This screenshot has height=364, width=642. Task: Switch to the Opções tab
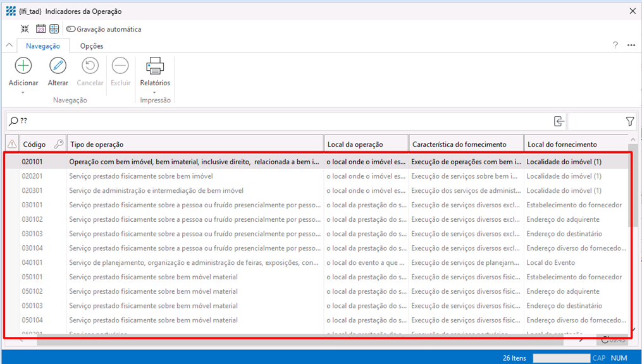92,46
